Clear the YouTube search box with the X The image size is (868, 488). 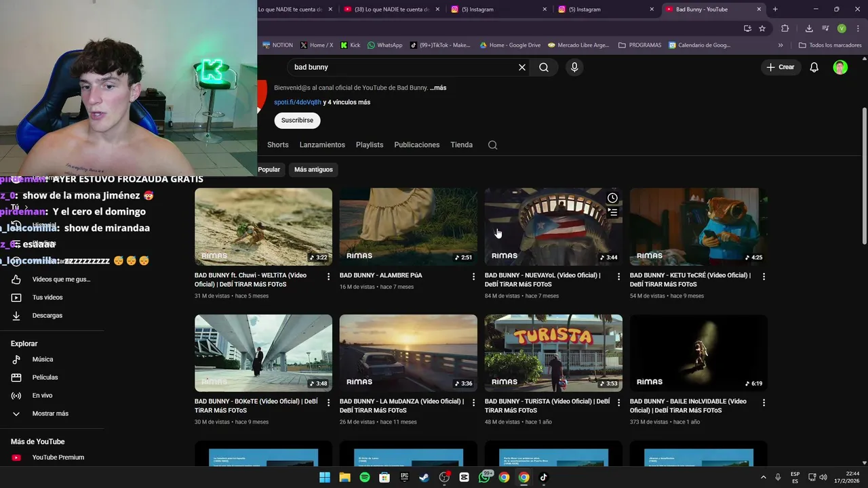pyautogui.click(x=522, y=67)
